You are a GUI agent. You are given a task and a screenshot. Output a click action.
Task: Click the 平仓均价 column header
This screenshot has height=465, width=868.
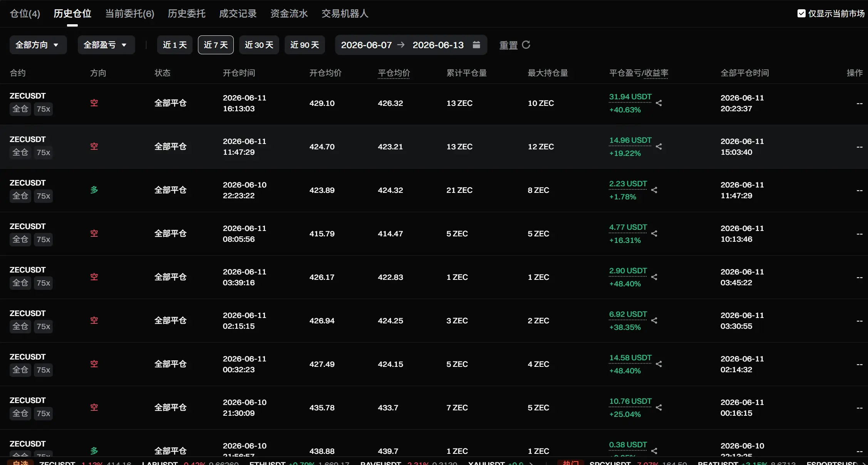click(x=394, y=73)
